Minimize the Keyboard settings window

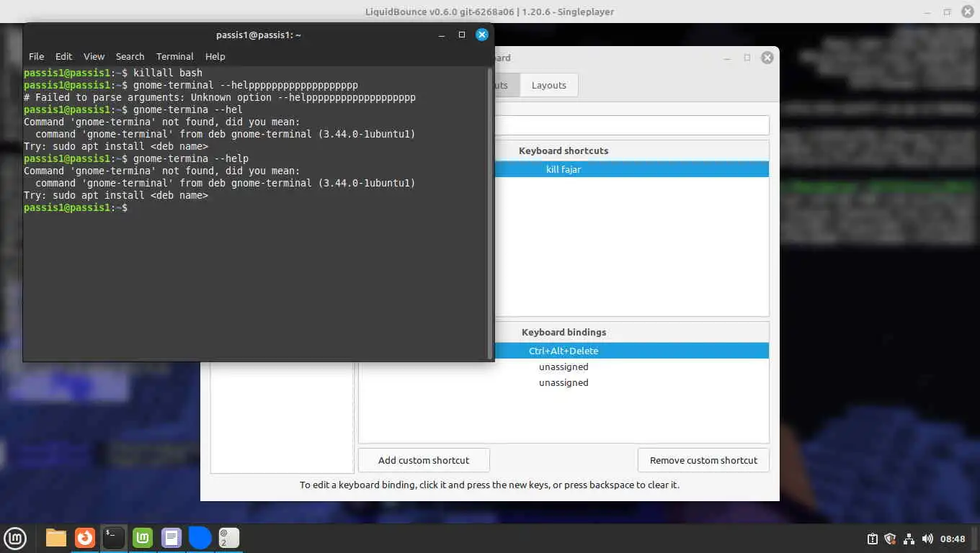(727, 58)
